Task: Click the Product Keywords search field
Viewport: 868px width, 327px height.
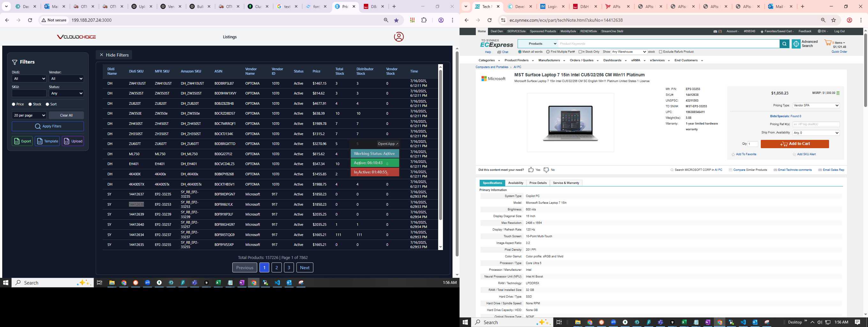Action: tap(669, 44)
